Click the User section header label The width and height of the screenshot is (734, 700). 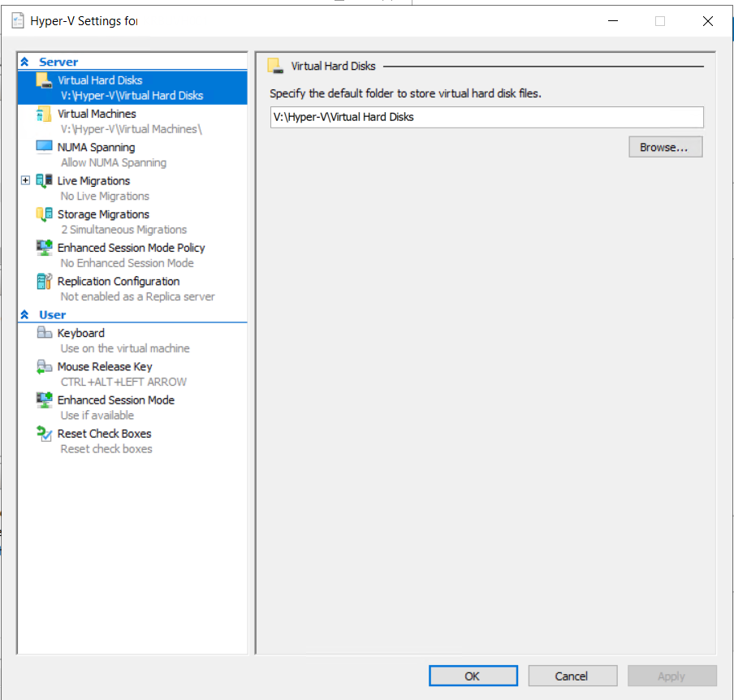53,314
